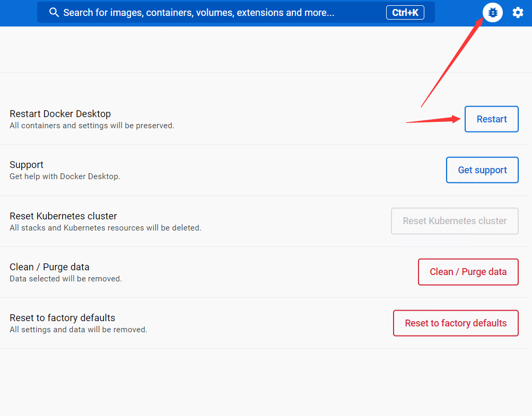Click the 'Reset Kubernetes cluster' row heading

click(63, 216)
